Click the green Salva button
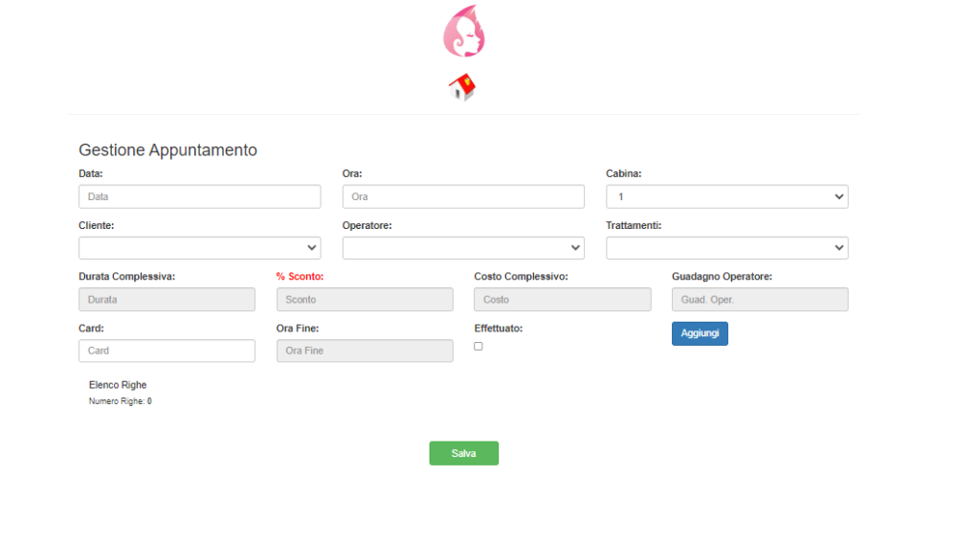Viewport: 980px width, 545px height. [463, 453]
